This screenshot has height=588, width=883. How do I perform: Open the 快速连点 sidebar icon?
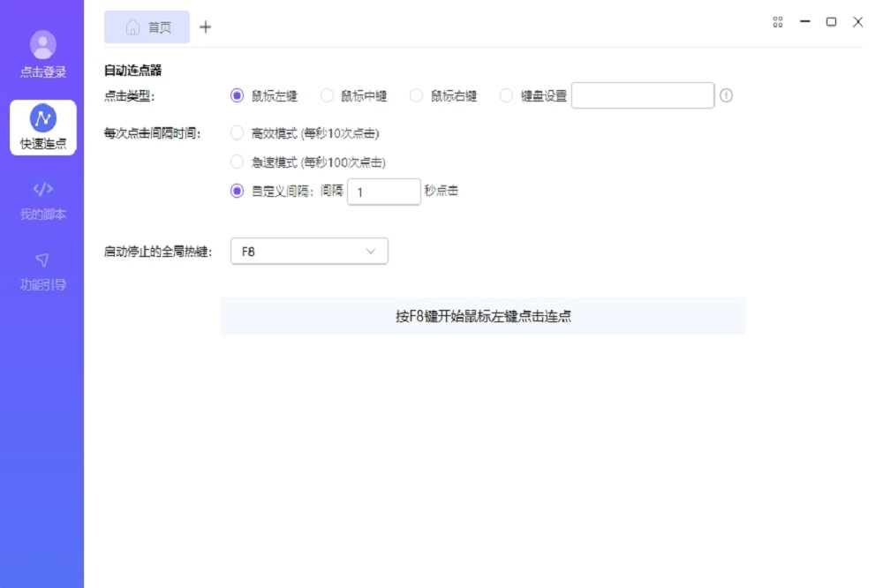coord(42,117)
